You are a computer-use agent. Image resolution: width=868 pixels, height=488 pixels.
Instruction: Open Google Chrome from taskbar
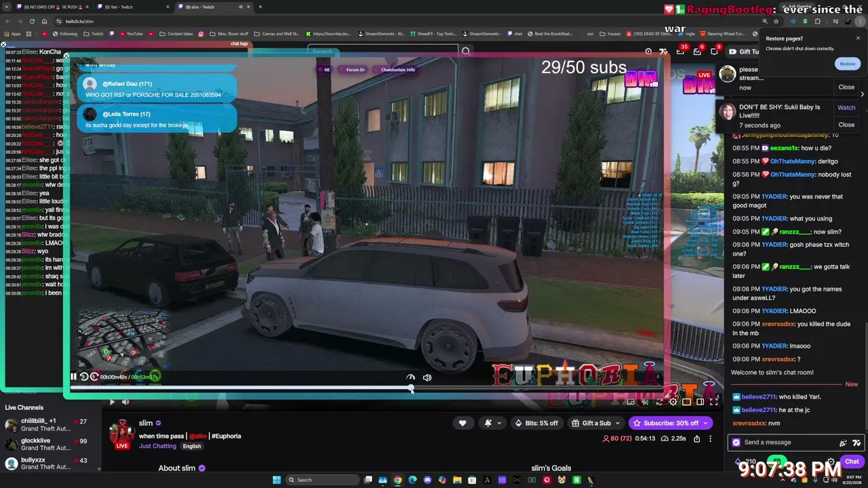click(397, 480)
